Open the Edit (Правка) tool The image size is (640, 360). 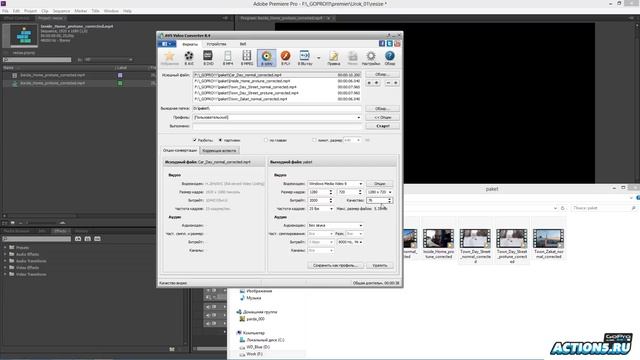tap(333, 58)
